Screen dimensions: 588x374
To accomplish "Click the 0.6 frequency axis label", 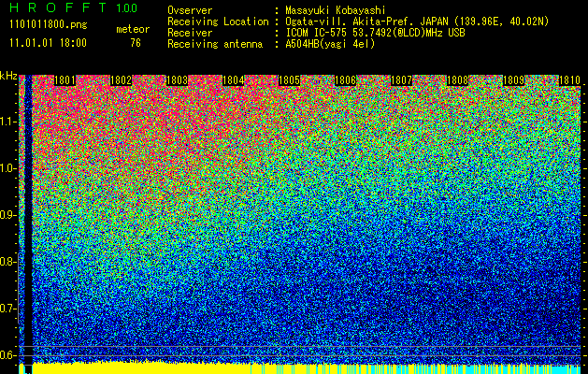I will (x=8, y=355).
